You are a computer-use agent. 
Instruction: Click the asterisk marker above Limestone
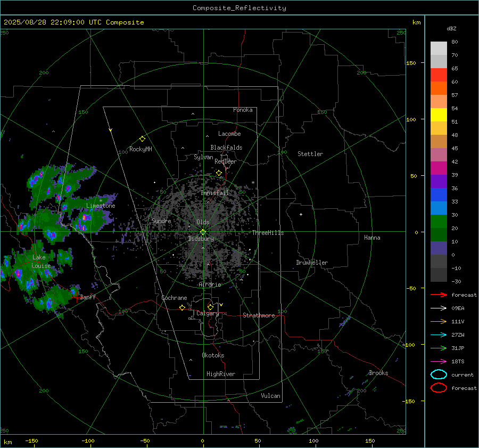101,201
